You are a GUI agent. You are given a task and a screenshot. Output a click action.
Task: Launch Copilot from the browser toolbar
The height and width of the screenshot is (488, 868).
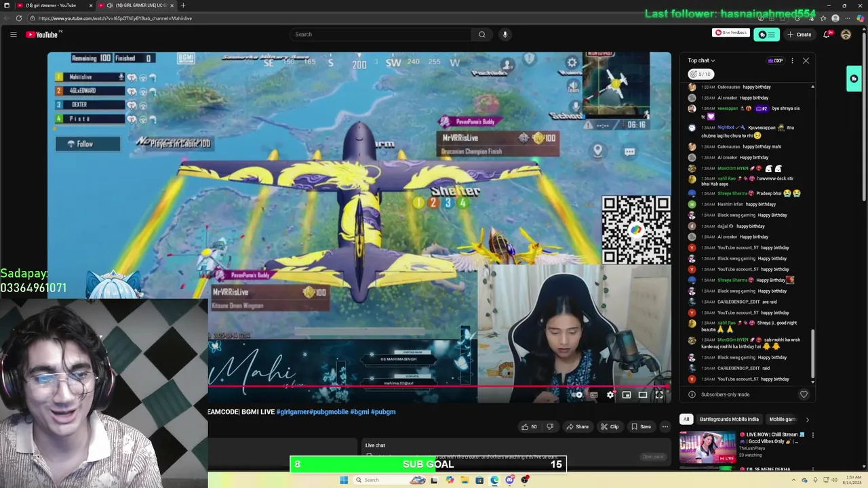pos(860,18)
